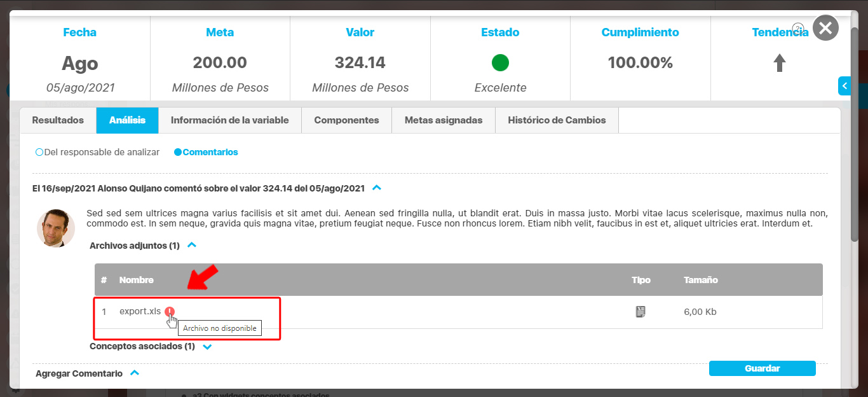The width and height of the screenshot is (868, 397).
Task: Collapse the Archivos adjuntos section
Action: point(192,245)
